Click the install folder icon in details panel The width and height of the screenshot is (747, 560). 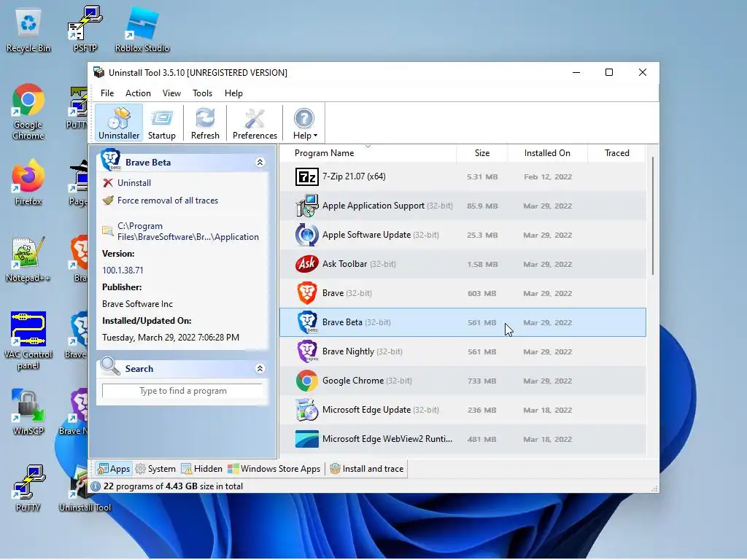click(x=108, y=231)
